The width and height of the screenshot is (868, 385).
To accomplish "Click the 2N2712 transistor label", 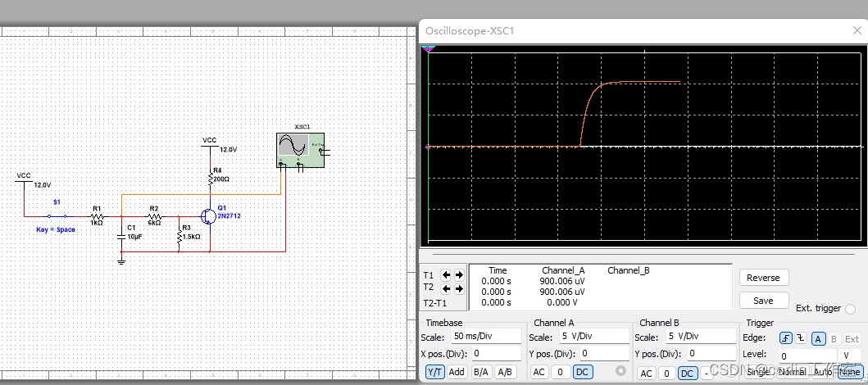I will pyautogui.click(x=229, y=215).
